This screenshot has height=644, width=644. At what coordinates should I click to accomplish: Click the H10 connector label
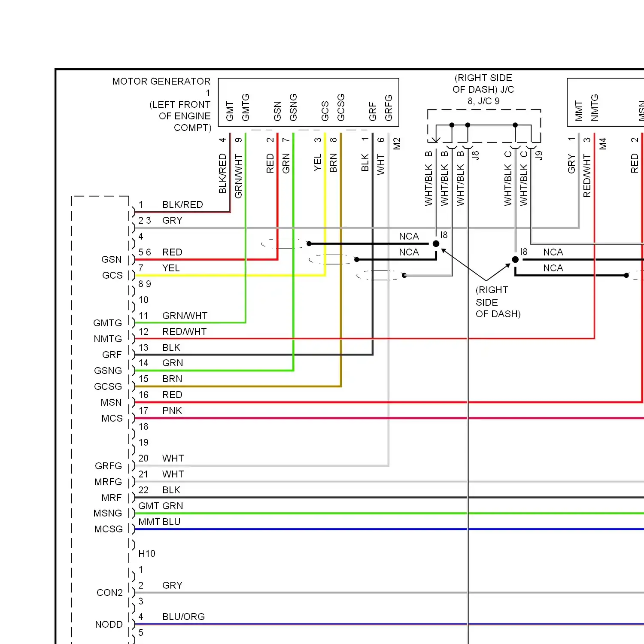click(147, 553)
